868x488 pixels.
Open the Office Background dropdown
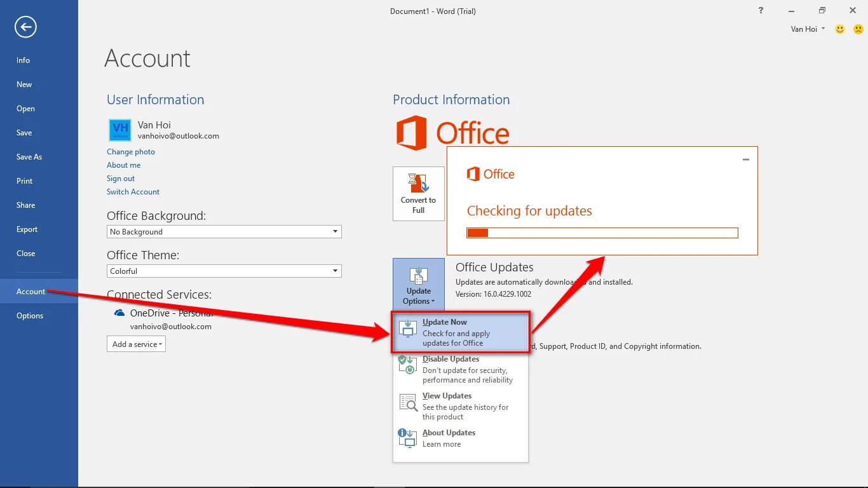click(x=224, y=232)
